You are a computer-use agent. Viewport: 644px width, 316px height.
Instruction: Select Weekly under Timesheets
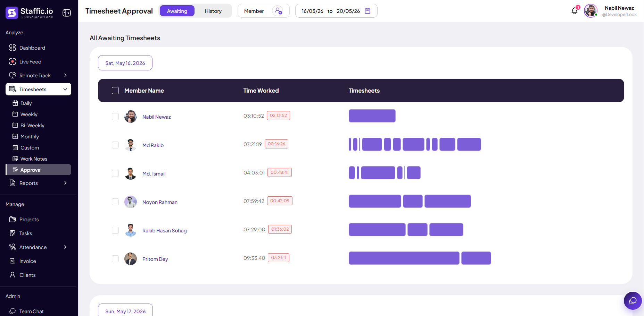pos(29,114)
